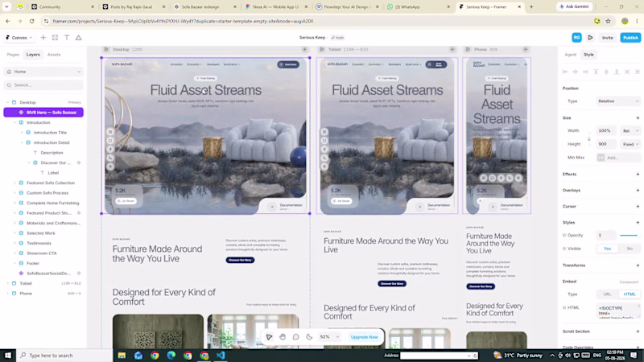The width and height of the screenshot is (644, 362).
Task: Click the Publish button
Action: (630, 38)
